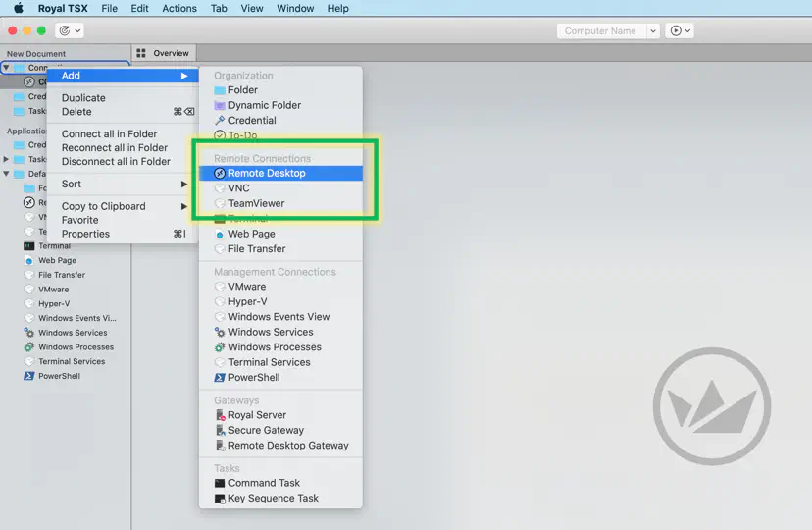Click the Command Task icon in submenu
The height and width of the screenshot is (530, 812).
(220, 483)
